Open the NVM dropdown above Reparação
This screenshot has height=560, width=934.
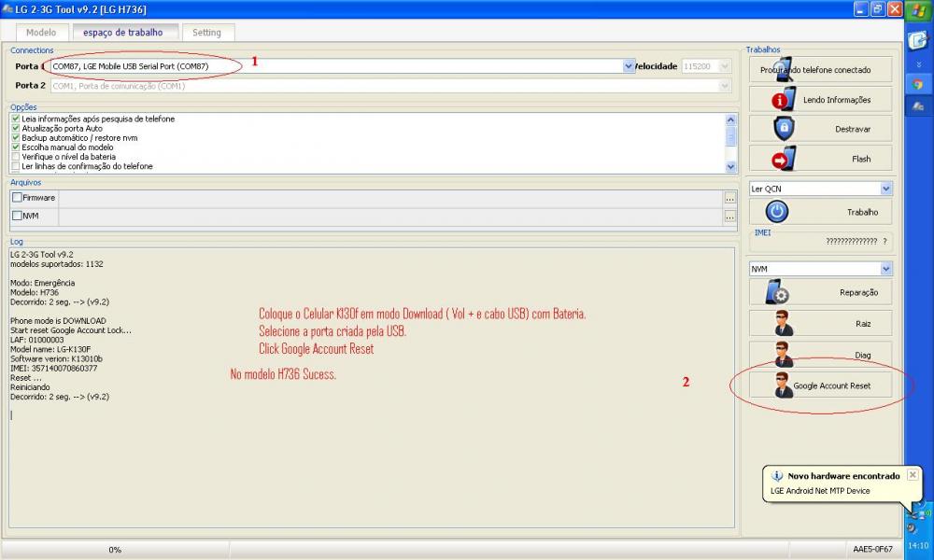click(x=885, y=269)
